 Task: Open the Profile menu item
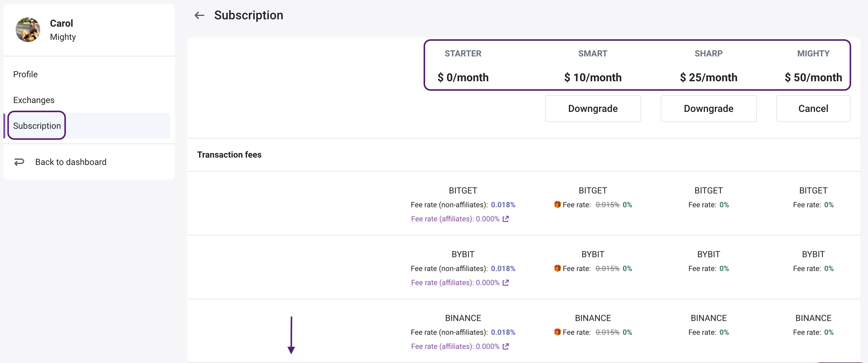coord(25,74)
